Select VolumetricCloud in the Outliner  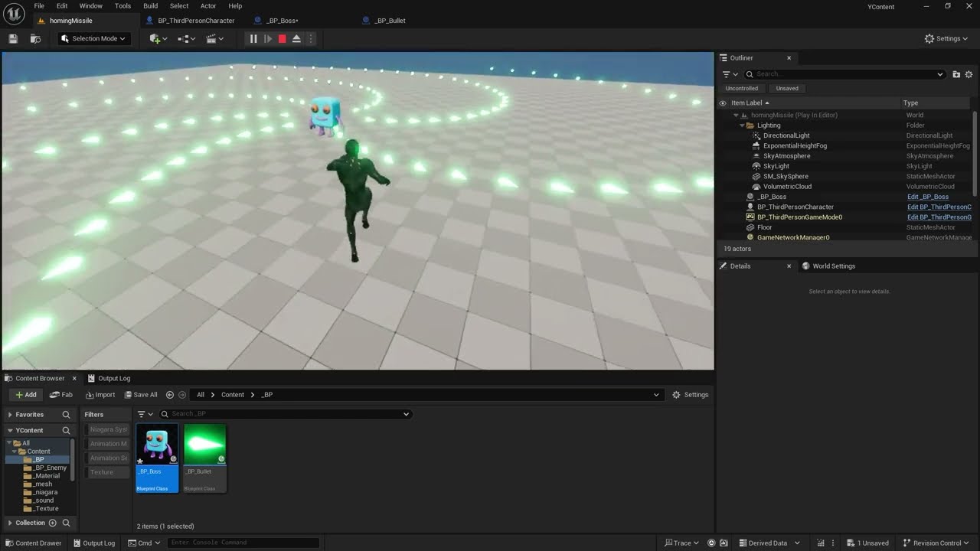[787, 187]
